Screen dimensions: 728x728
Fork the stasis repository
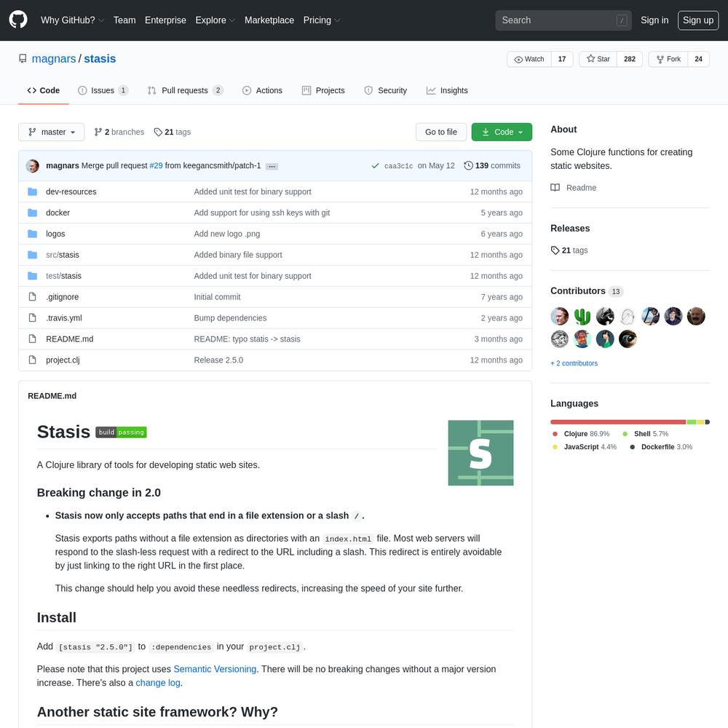[x=668, y=59]
